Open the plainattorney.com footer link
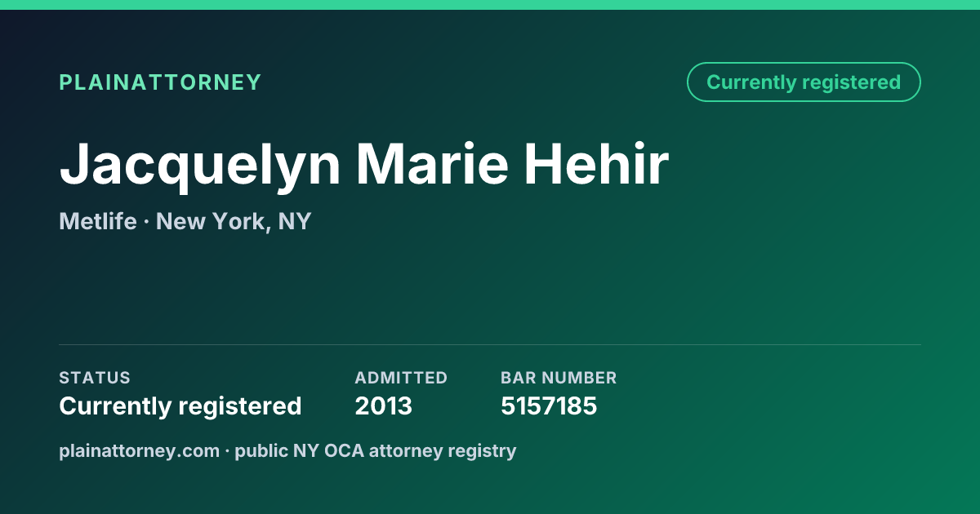Image resolution: width=980 pixels, height=514 pixels. pyautogui.click(x=139, y=450)
